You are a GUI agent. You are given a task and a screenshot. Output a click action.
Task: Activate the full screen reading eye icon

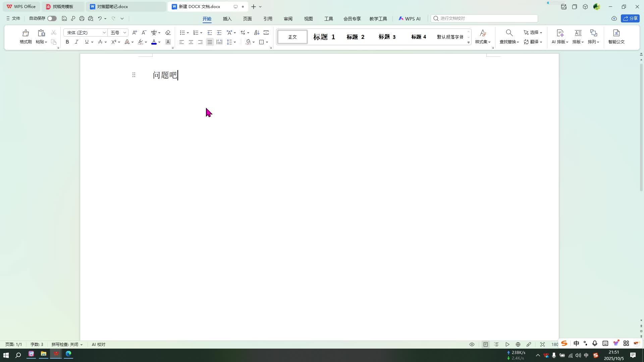click(x=472, y=344)
